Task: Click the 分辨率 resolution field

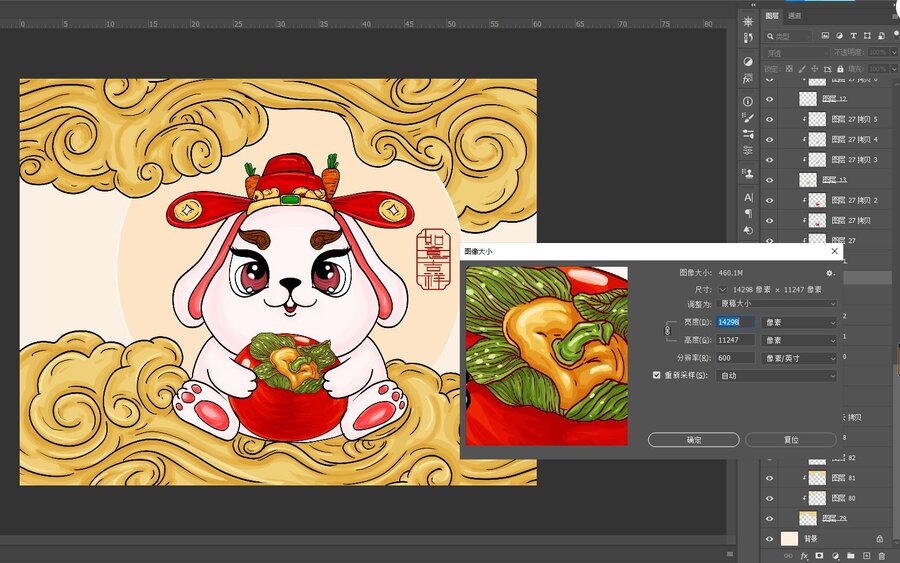Action: 735,358
